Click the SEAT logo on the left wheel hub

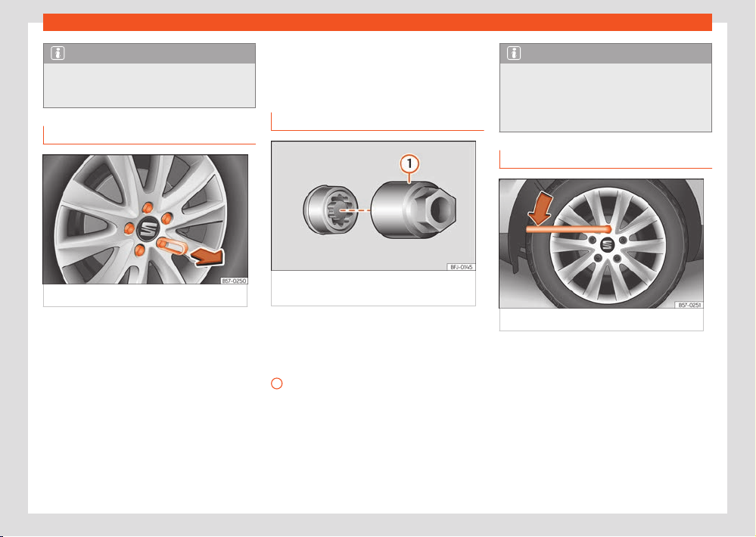tap(148, 229)
